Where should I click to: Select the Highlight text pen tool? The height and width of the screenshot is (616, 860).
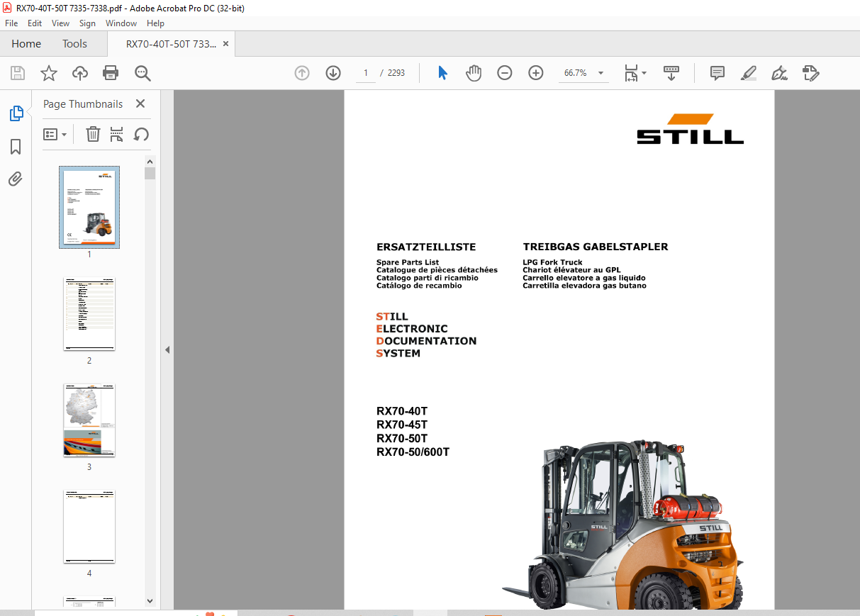tap(748, 73)
